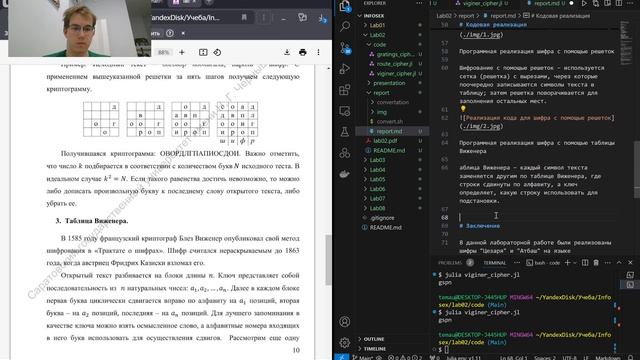Open the .gitignore file
640x360 pixels.
point(382,218)
